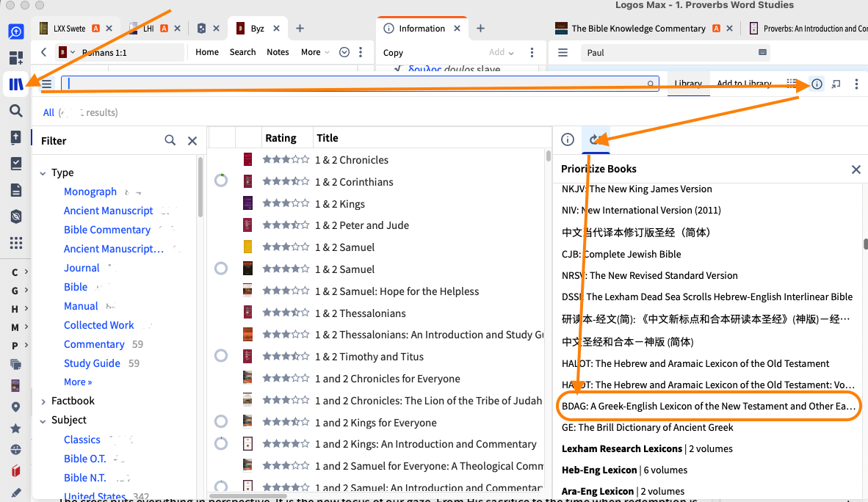This screenshot has height=502, width=868.
Task: Show More type filters
Action: point(78,382)
